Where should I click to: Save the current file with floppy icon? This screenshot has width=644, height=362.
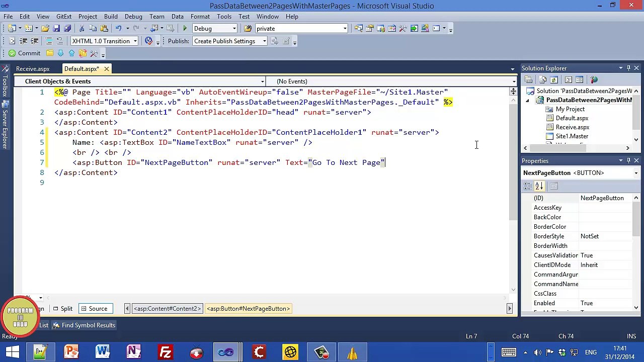pos(56,29)
